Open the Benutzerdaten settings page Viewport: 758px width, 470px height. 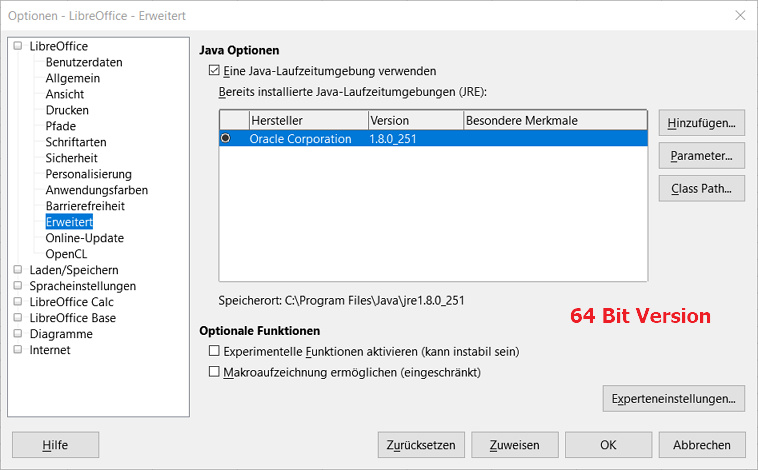[84, 62]
